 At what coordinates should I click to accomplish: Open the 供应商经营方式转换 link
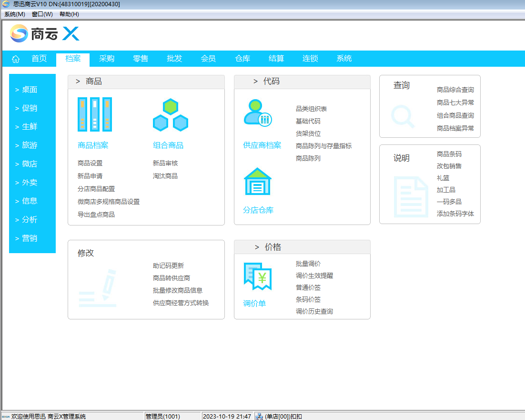point(181,303)
